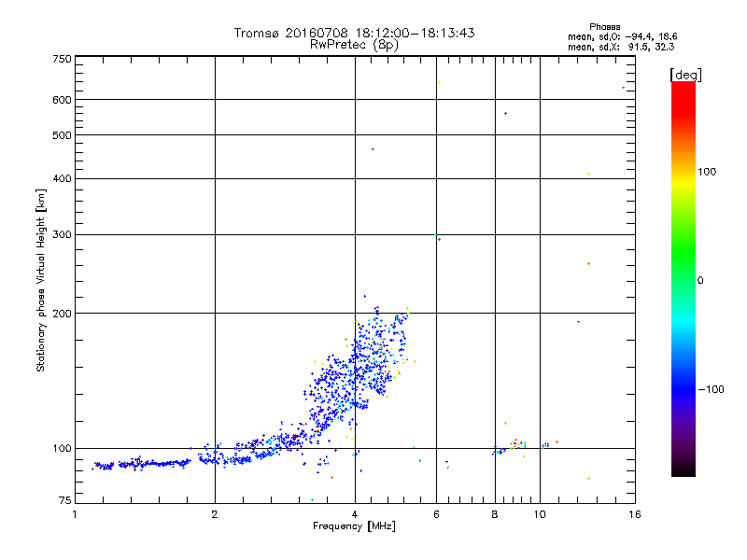Click the '[deg]' colorbar unit label

[x=685, y=75]
